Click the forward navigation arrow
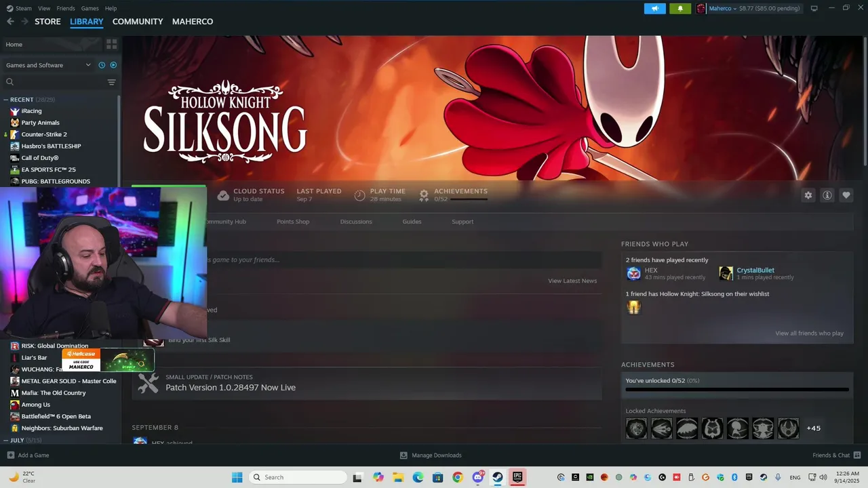 (25, 22)
